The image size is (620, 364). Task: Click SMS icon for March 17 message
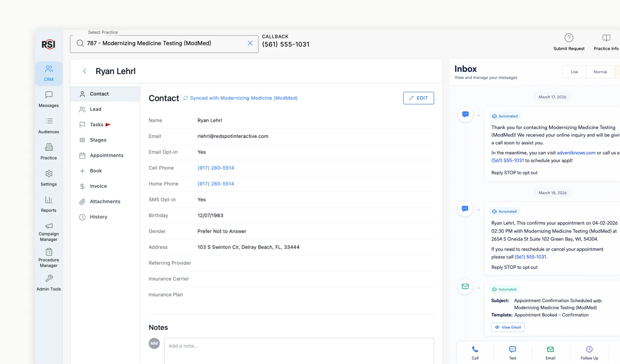pyautogui.click(x=465, y=114)
